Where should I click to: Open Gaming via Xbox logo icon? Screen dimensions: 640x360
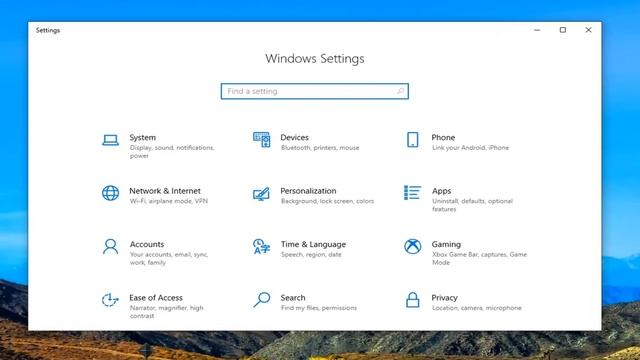point(413,247)
